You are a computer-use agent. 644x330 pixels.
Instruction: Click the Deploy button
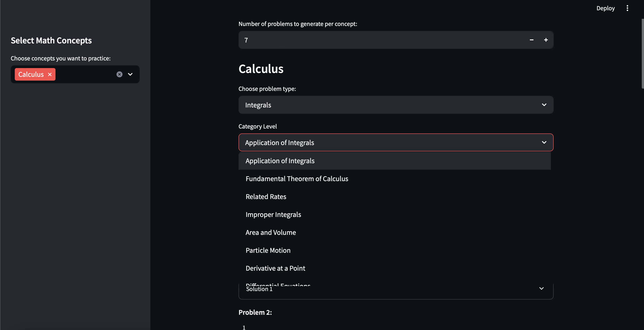605,8
